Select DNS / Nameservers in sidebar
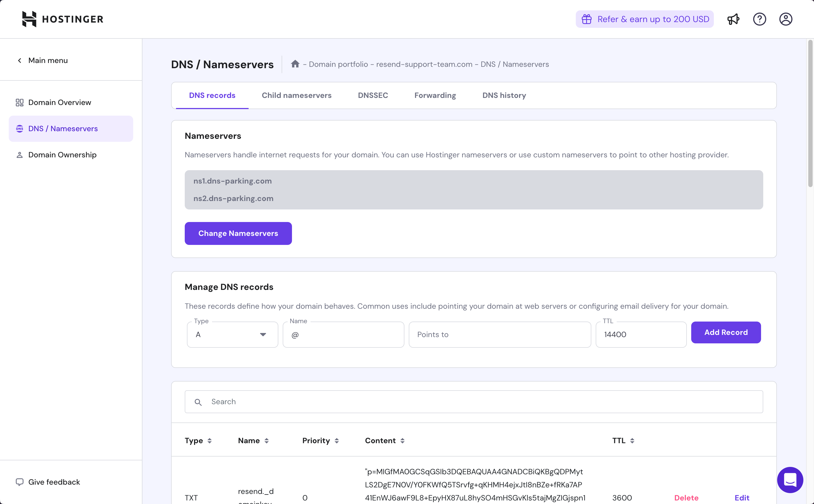Viewport: 814px width, 504px height. pyautogui.click(x=71, y=129)
